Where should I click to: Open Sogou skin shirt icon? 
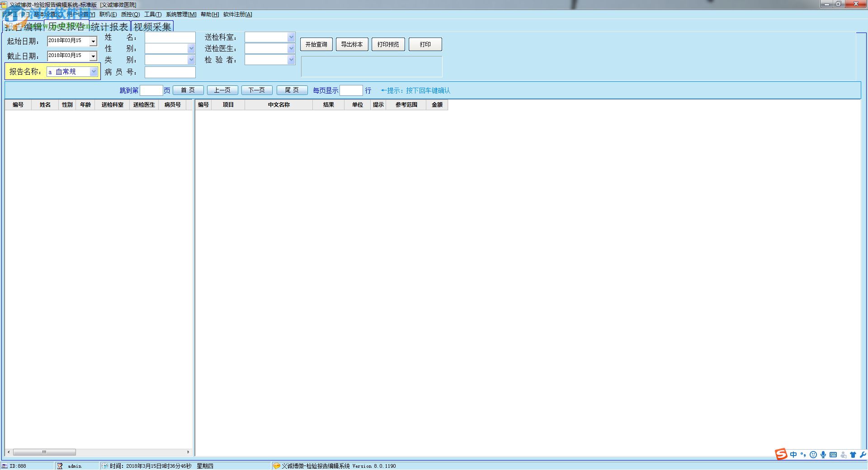click(853, 455)
